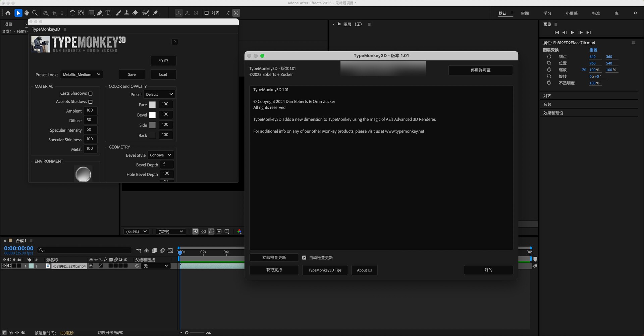The width and height of the screenshot is (644, 336).
Task: Hide the Fb819FD video layer eye
Action: 4,266
